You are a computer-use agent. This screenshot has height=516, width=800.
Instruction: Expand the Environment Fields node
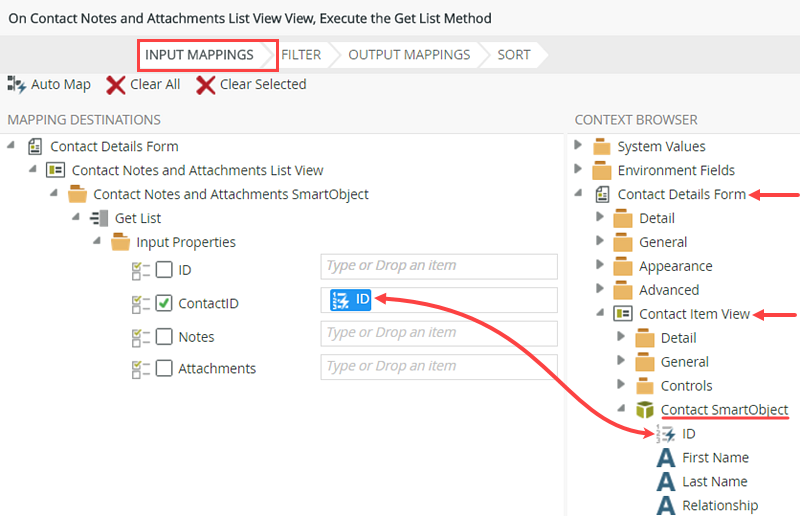coord(579,170)
